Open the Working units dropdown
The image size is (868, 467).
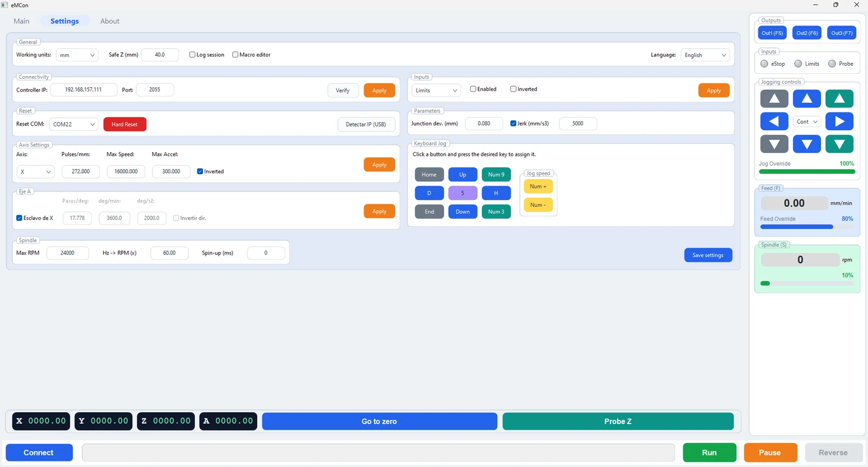[77, 55]
